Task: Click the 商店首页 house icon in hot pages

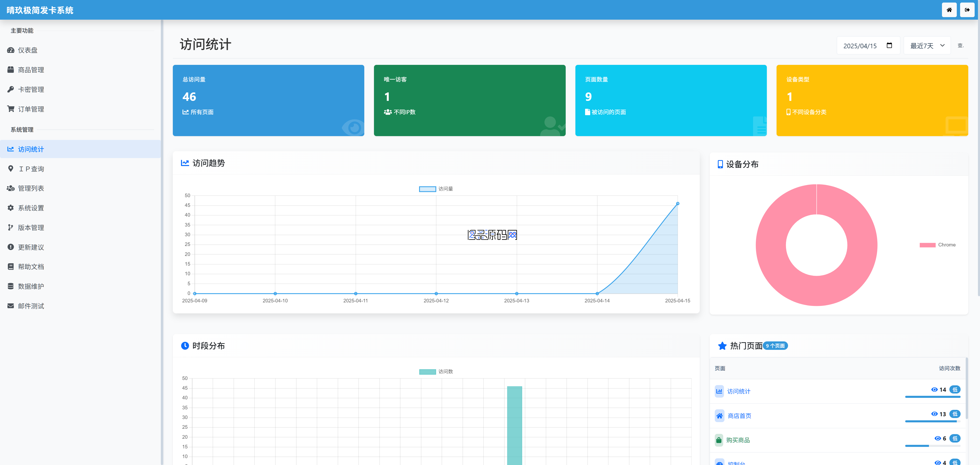Action: [x=719, y=415]
